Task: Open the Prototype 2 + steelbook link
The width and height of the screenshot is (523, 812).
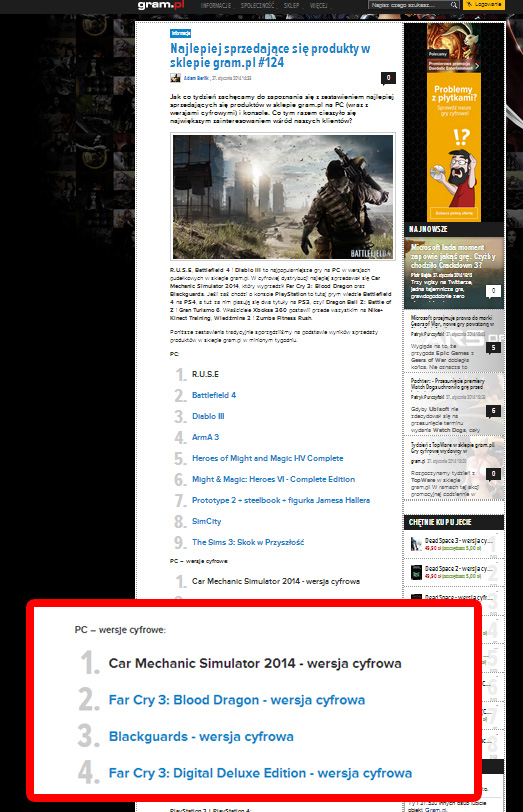Action: [x=281, y=500]
